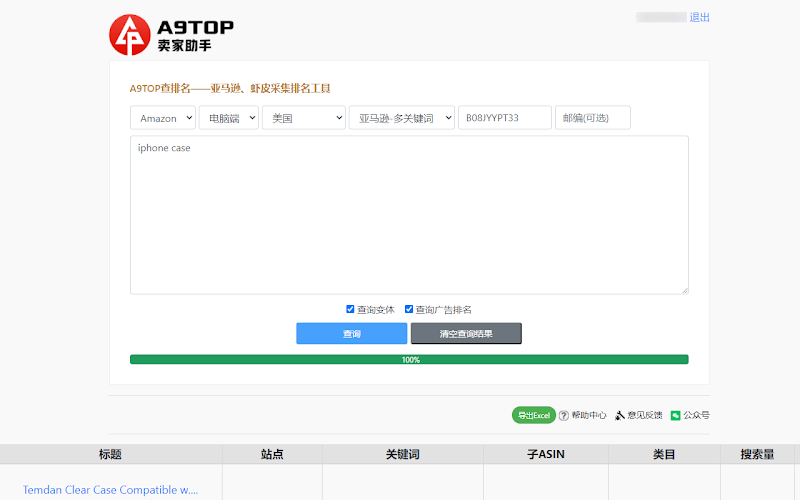Click the 类目 column header
Image resolution: width=800 pixels, height=500 pixels.
pyautogui.click(x=664, y=454)
